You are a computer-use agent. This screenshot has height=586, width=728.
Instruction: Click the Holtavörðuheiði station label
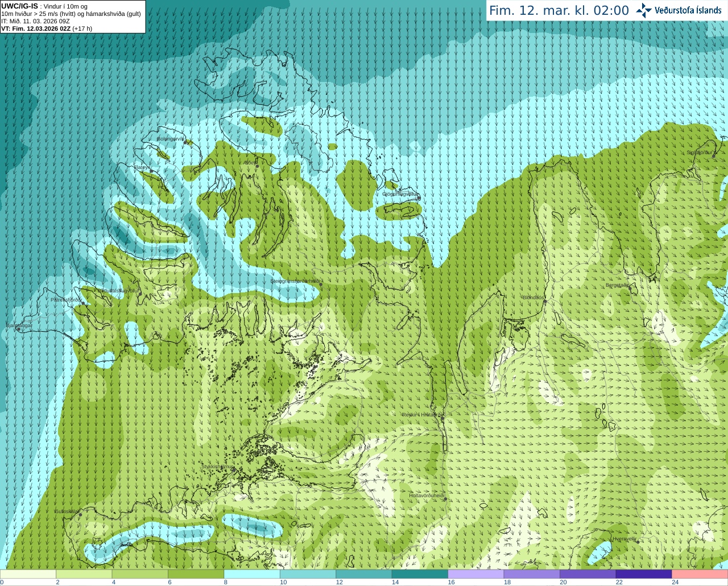coord(427,496)
